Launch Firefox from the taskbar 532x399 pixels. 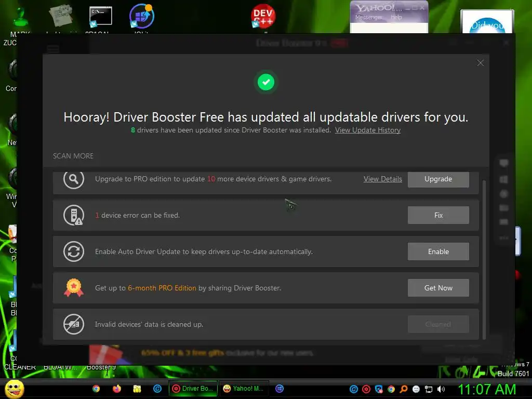tap(117, 389)
